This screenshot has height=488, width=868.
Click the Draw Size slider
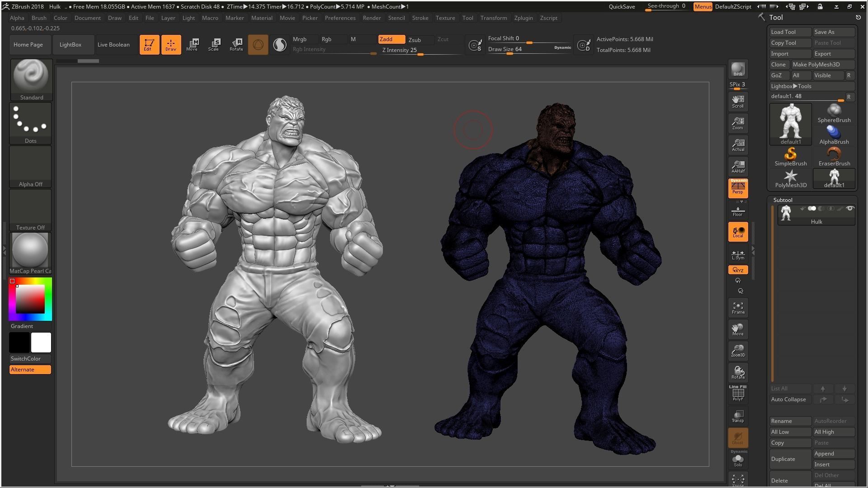point(529,49)
